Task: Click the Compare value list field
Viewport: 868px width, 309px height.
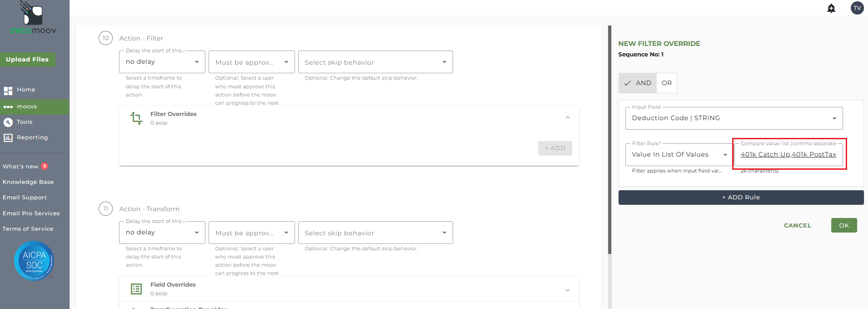Action: pyautogui.click(x=788, y=155)
